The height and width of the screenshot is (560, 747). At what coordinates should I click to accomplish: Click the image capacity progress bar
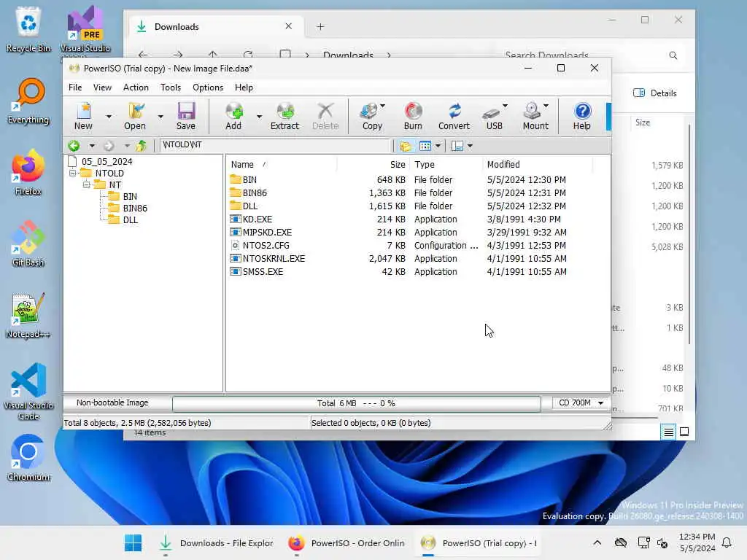pos(356,403)
